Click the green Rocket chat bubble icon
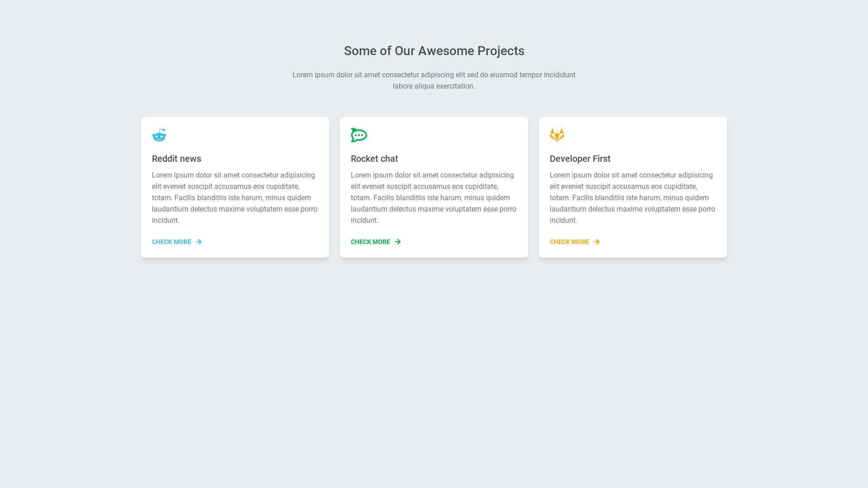Image resolution: width=868 pixels, height=488 pixels. point(359,135)
